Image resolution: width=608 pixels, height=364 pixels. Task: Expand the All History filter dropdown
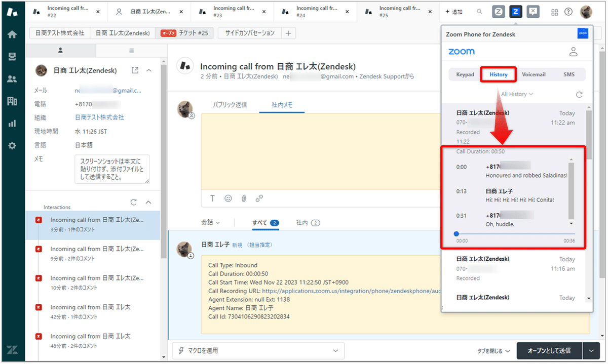pos(517,94)
